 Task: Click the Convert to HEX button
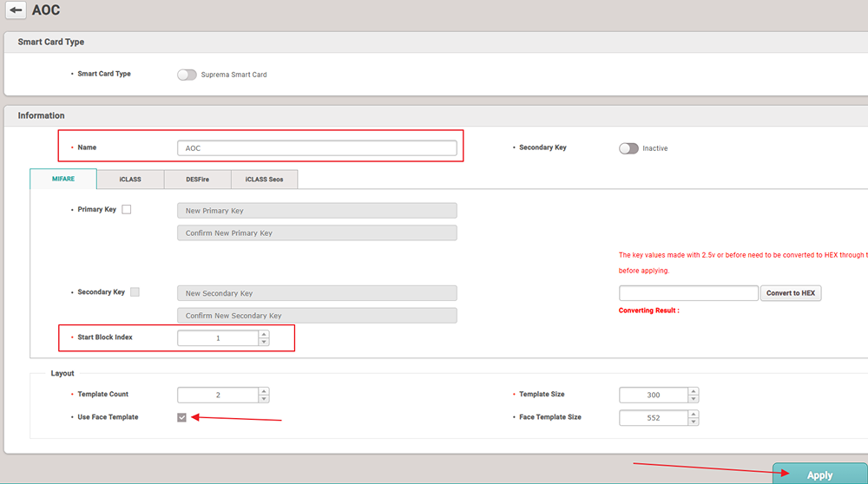pos(790,293)
